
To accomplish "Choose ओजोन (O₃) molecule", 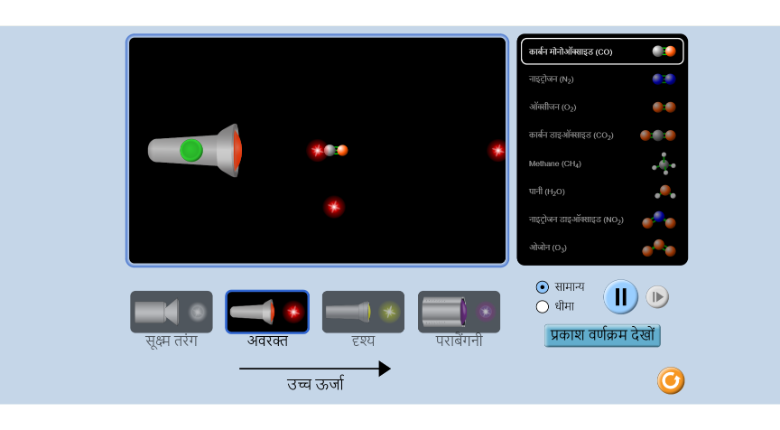I will [602, 247].
